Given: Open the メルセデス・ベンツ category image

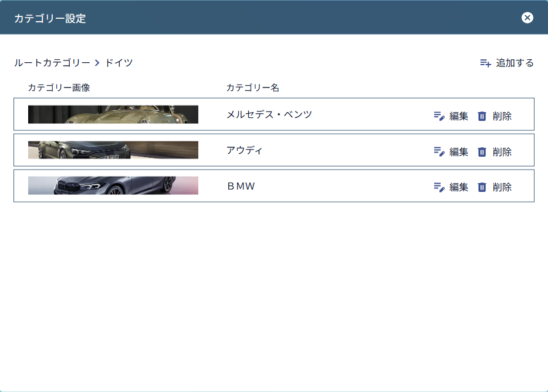Looking at the screenshot, I should (x=113, y=114).
